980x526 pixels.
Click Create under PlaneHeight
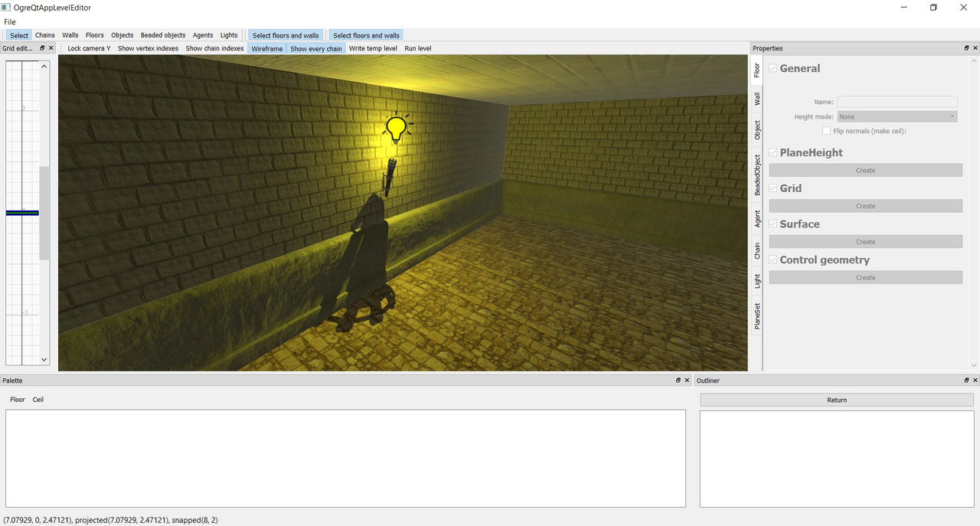point(865,171)
